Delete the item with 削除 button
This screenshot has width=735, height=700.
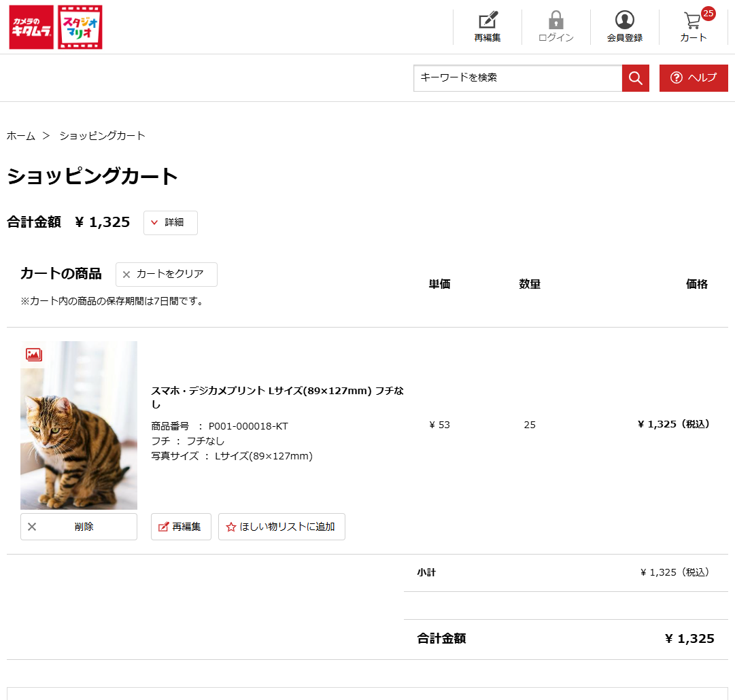(78, 526)
